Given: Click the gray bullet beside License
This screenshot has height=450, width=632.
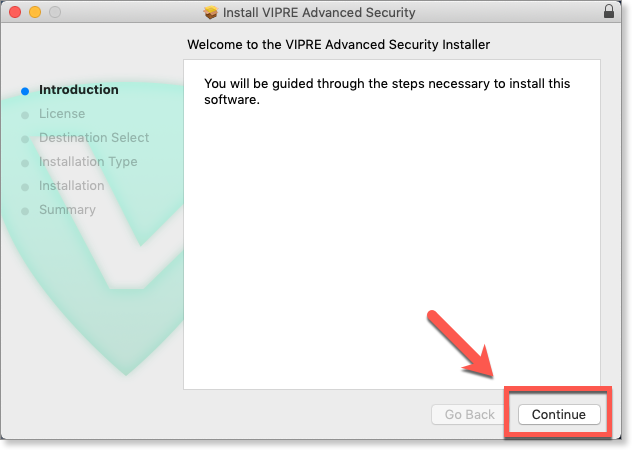Looking at the screenshot, I should (25, 114).
